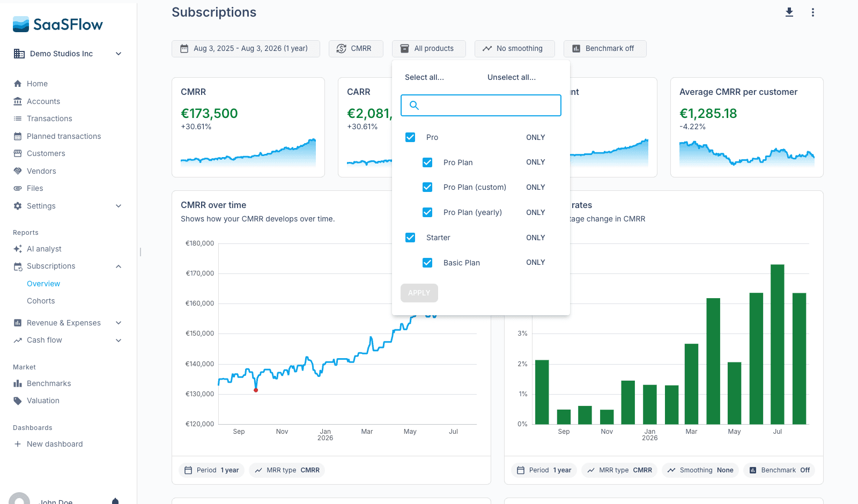The height and width of the screenshot is (504, 858).
Task: Click ONLY next to Pro Plan (custom)
Action: coord(536,187)
